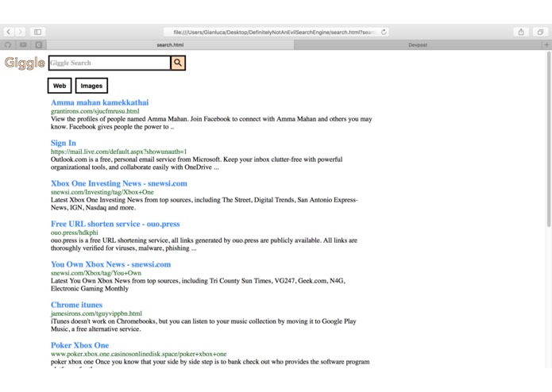Image resolution: width=552 pixels, height=392 pixels.
Task: Open the Poker Xbox One result
Action: tap(80, 345)
